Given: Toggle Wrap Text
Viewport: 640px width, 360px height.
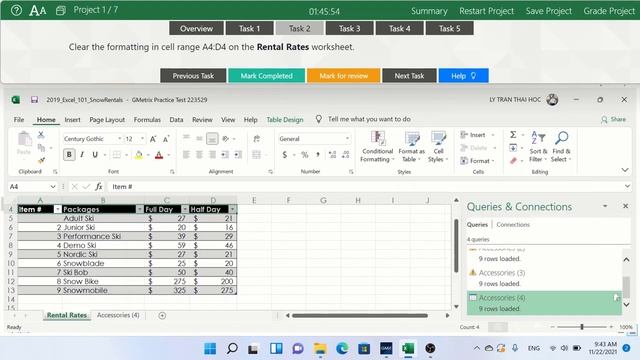Looking at the screenshot, I should (256, 139).
